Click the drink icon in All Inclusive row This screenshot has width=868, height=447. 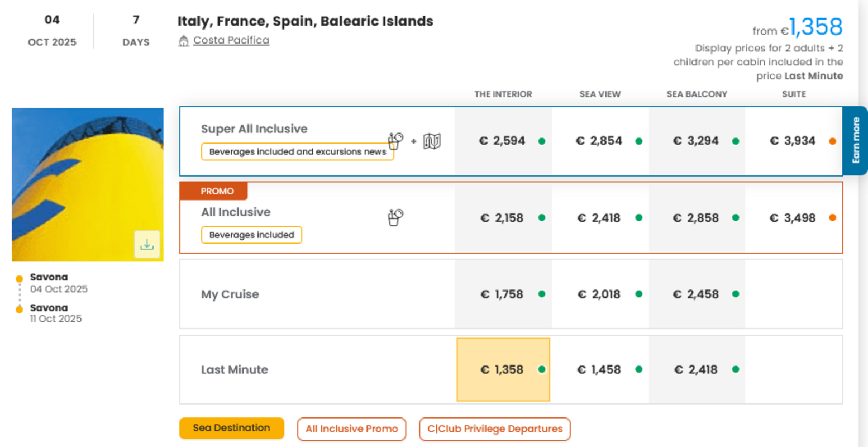pos(395,217)
